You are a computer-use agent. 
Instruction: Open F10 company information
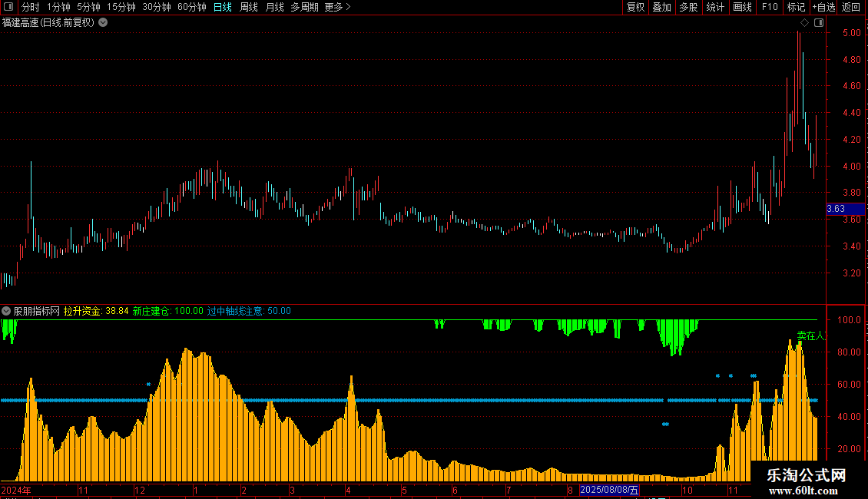[x=770, y=7]
